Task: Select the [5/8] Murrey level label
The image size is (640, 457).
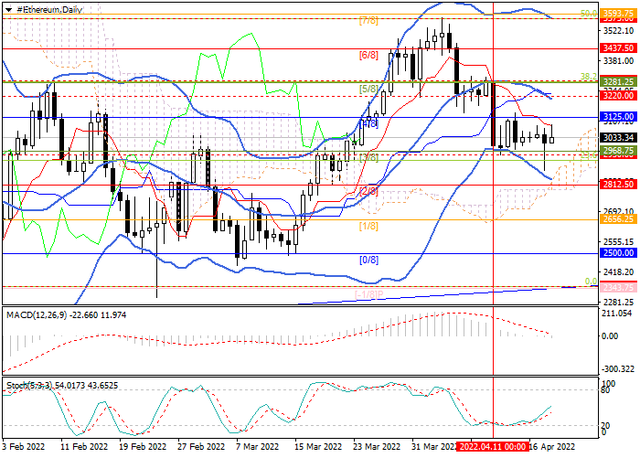Action: [x=369, y=89]
